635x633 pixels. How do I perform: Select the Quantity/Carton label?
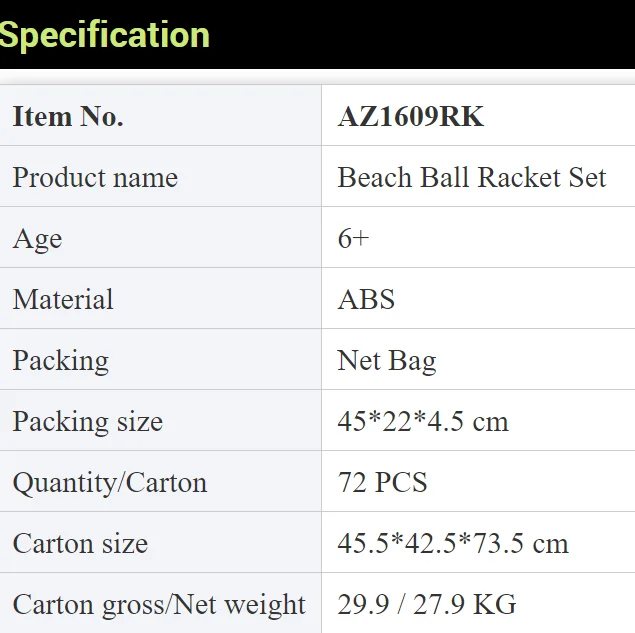click(x=110, y=483)
